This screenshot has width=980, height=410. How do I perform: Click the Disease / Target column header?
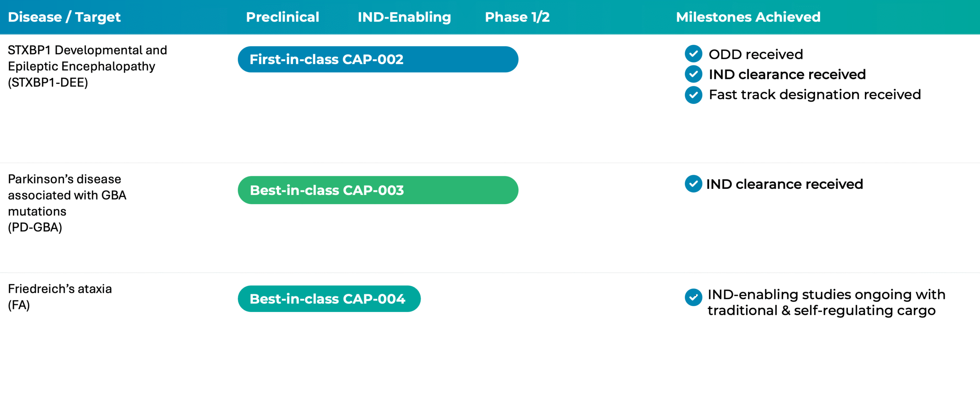tap(64, 17)
